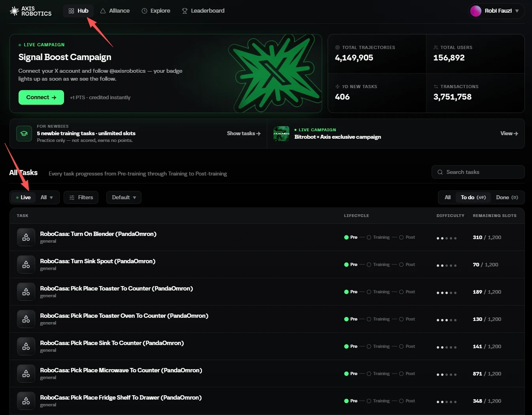Toggle the Live tasks filter

coord(23,198)
